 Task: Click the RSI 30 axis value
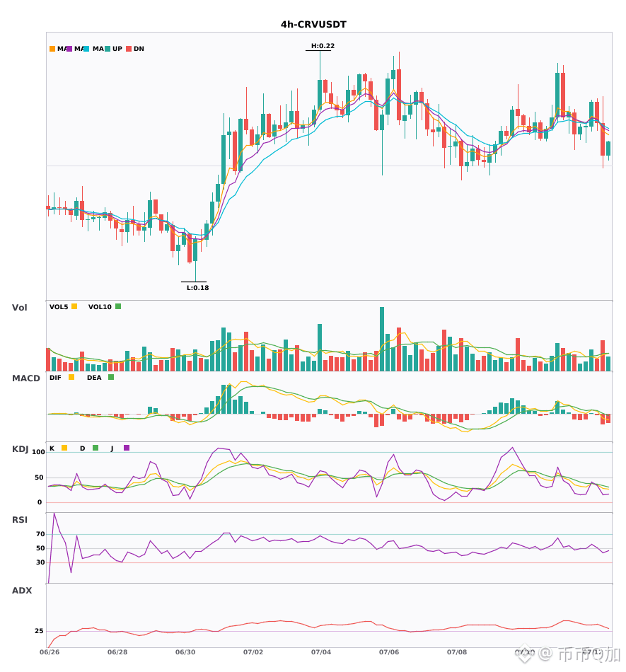(x=41, y=562)
